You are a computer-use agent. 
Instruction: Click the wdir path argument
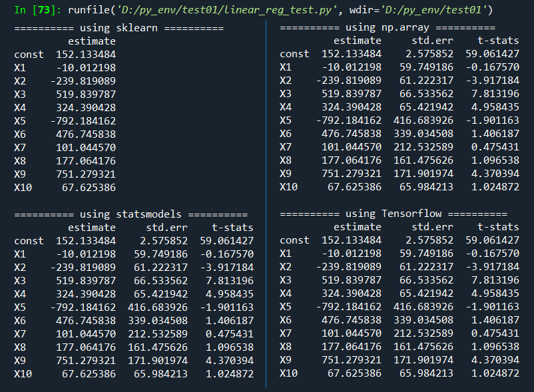433,10
